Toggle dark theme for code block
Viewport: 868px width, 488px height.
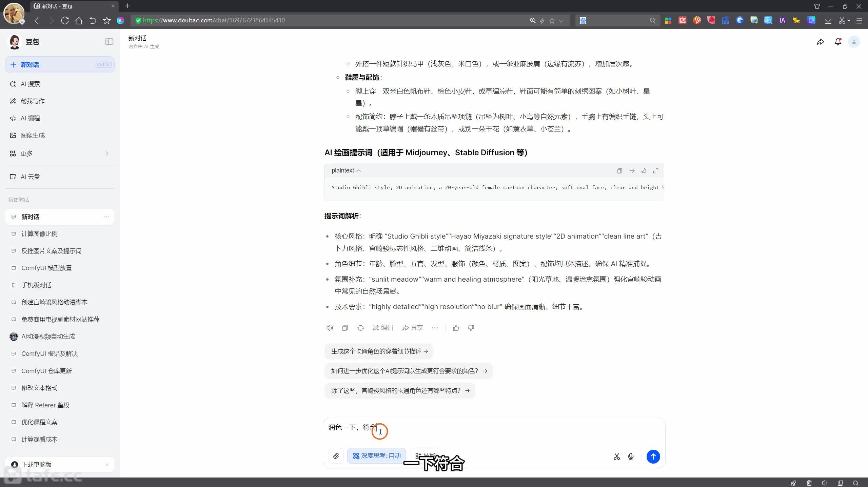(x=644, y=171)
